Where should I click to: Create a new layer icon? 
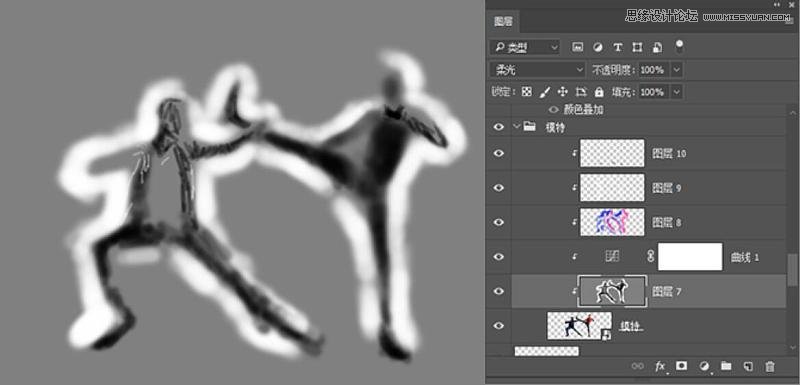coord(748,366)
